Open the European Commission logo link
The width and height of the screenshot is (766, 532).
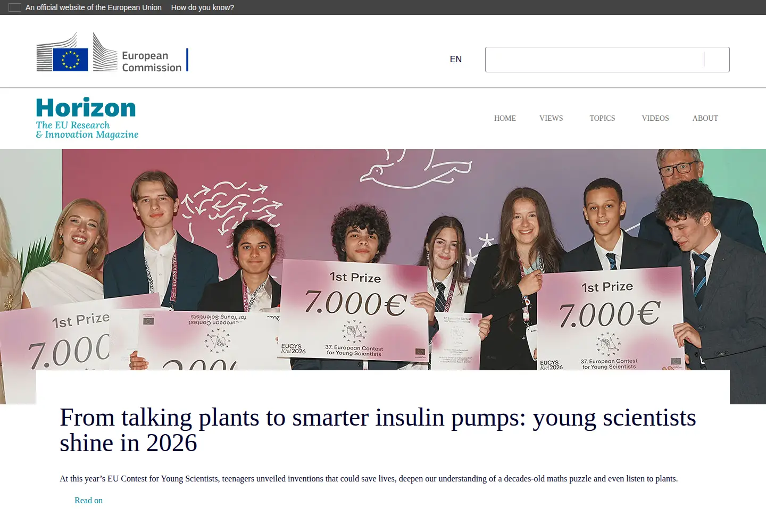click(112, 52)
